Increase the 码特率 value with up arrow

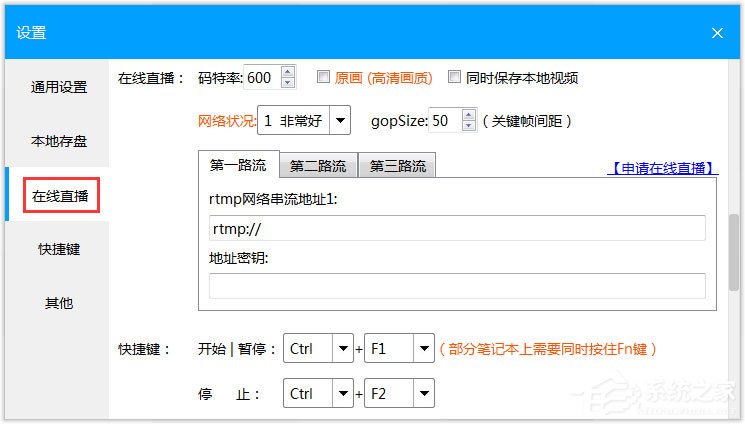click(288, 72)
